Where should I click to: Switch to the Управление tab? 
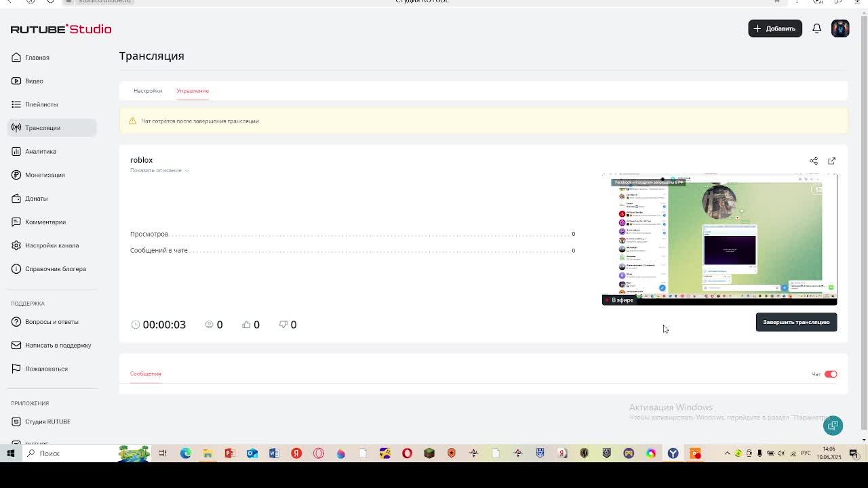tap(193, 91)
